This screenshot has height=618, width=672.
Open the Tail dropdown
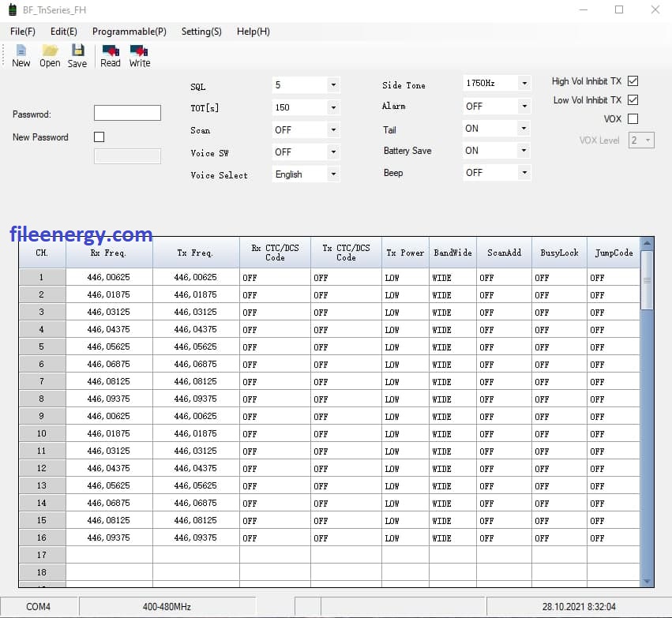tap(497, 128)
